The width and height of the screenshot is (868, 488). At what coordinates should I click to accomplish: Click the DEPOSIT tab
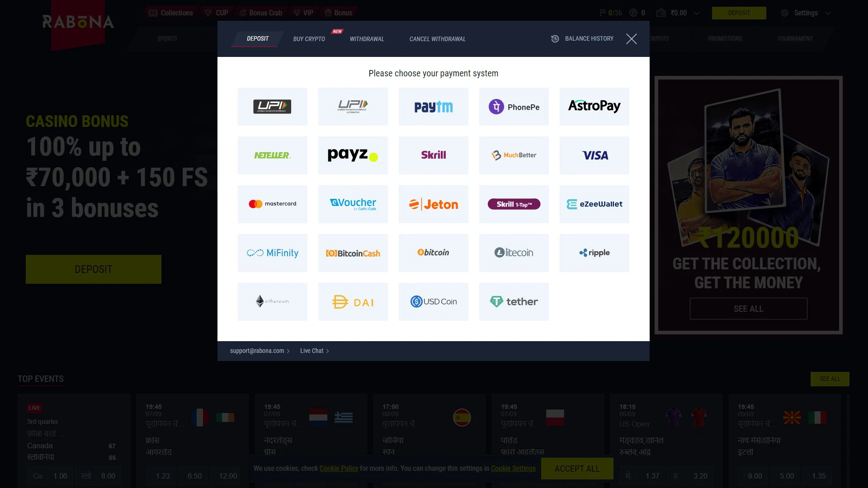click(x=258, y=39)
